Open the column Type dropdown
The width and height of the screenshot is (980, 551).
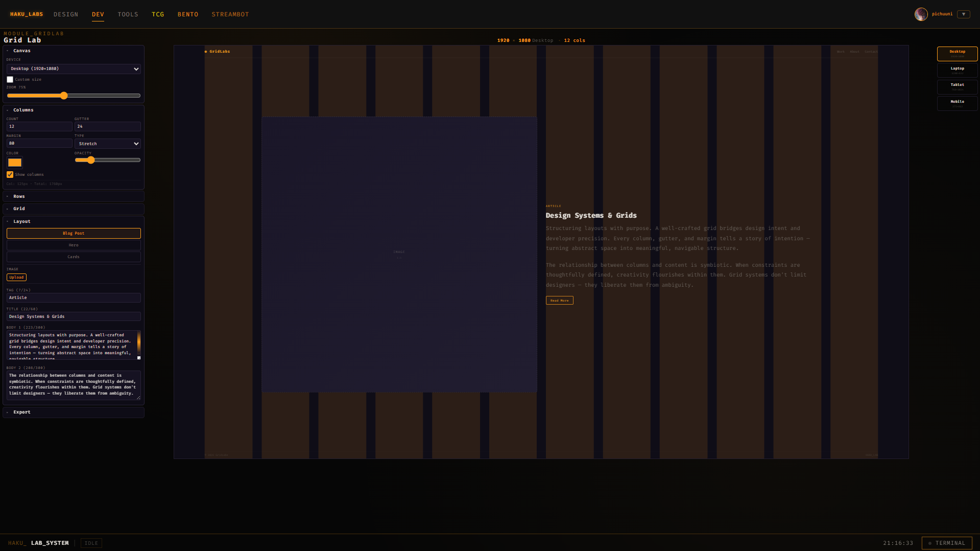coord(107,144)
